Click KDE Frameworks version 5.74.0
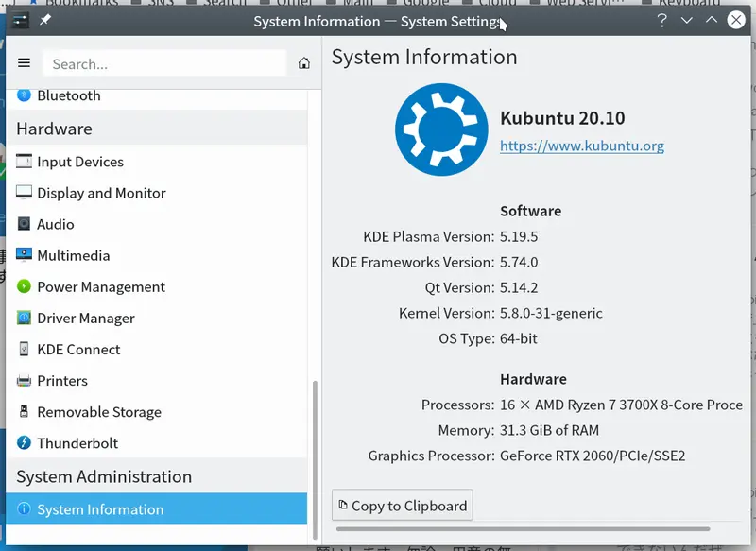This screenshot has width=756, height=551. tap(518, 262)
